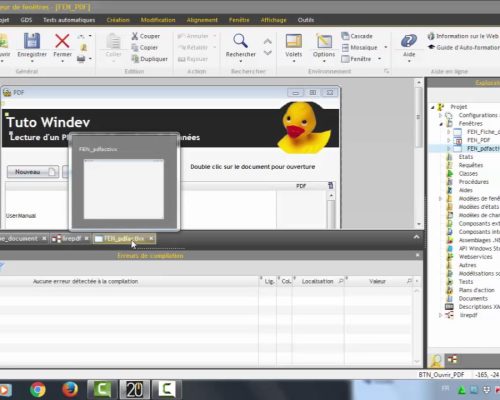Click the Dupliquer icon
The width and height of the screenshot is (500, 400).
tap(135, 59)
